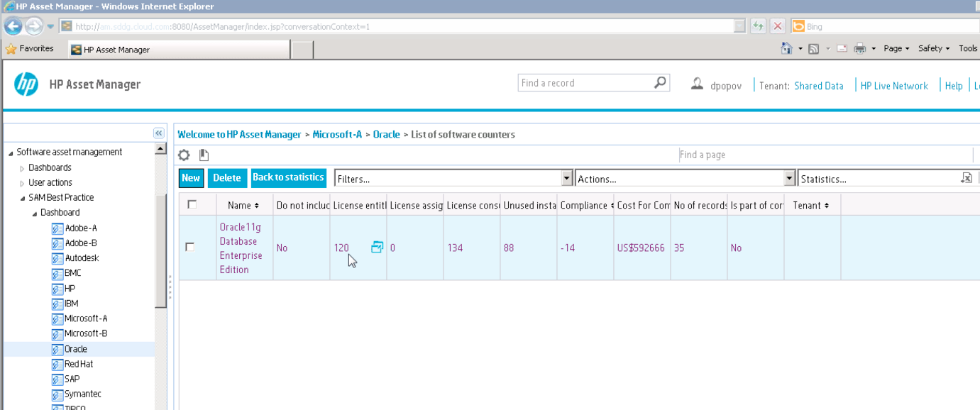980x410 pixels.
Task: Go to Welcome to HP Asset Manager breadcrumb
Action: [239, 134]
